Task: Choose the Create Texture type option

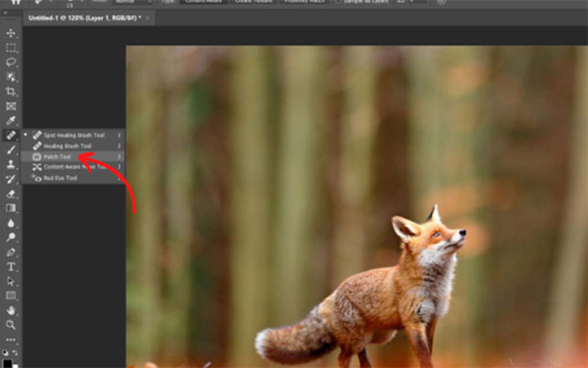Action: click(253, 1)
